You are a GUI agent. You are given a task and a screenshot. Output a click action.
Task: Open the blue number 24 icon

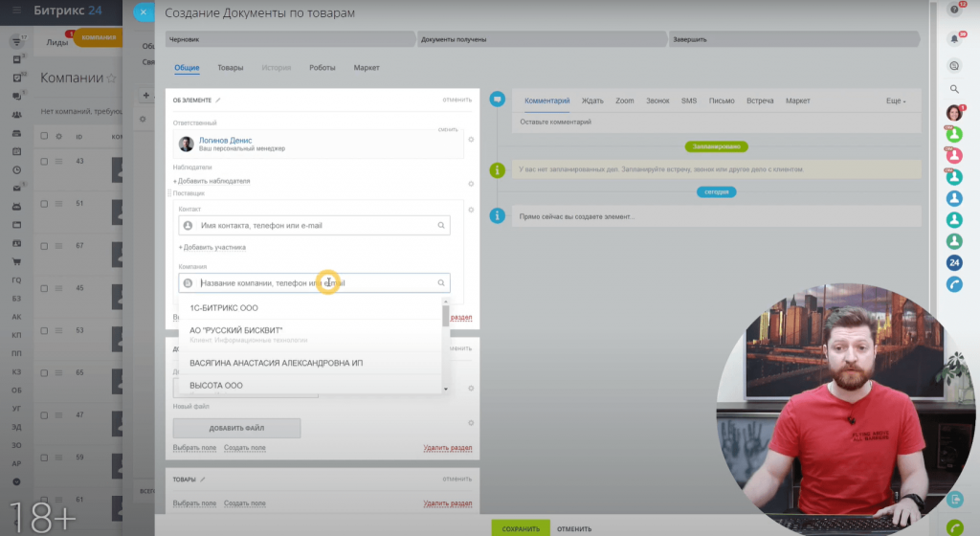pos(954,263)
